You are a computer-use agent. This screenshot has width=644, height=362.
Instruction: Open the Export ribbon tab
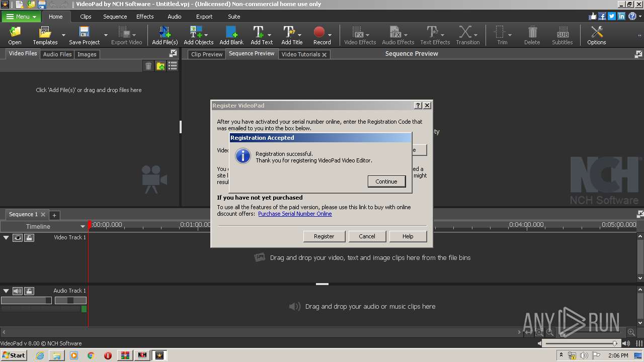tap(204, 17)
